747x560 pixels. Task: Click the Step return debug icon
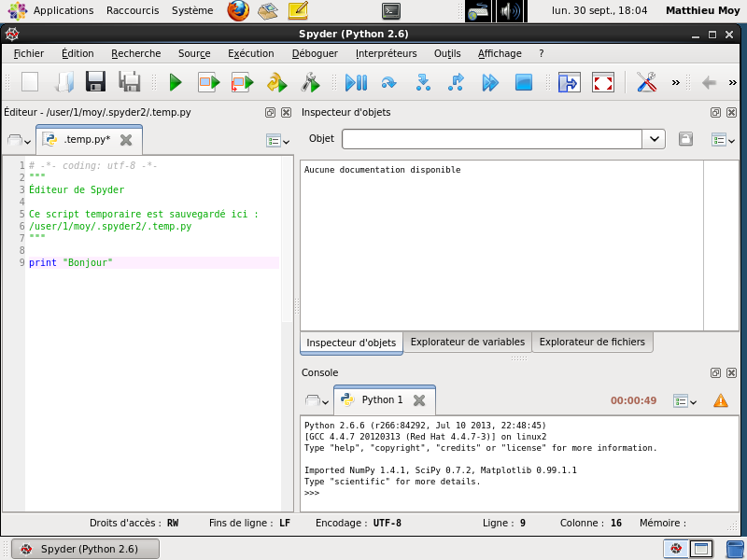(x=456, y=82)
